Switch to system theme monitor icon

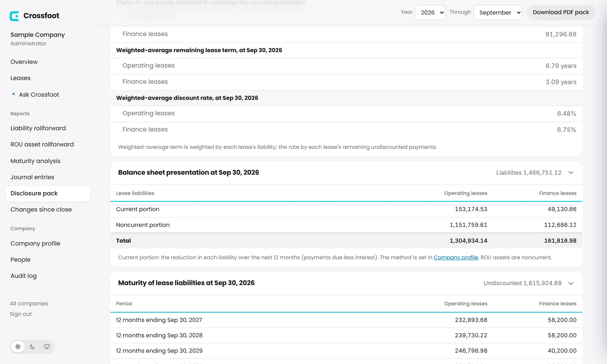(47, 346)
